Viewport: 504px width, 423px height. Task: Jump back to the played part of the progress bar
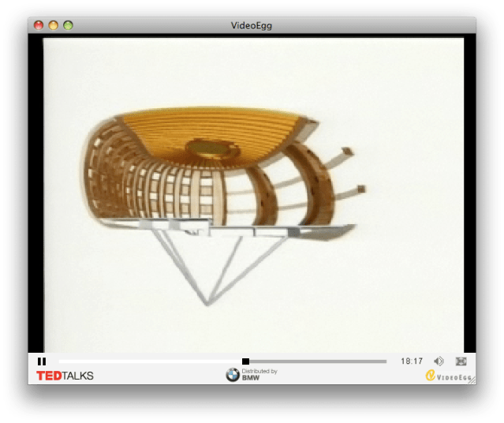[x=150, y=361]
